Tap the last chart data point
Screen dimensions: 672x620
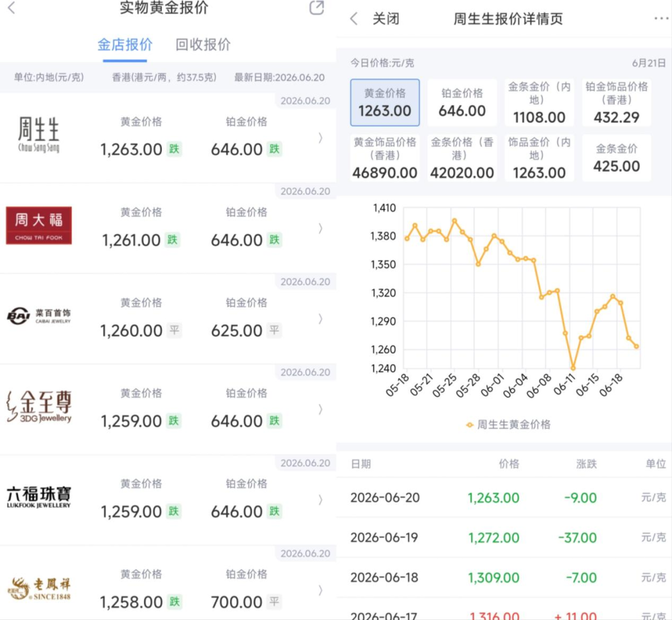pos(636,346)
